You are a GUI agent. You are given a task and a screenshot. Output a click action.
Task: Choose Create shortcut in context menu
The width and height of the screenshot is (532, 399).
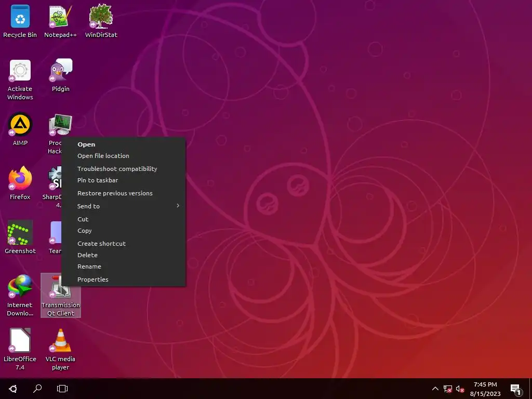(x=124, y=244)
